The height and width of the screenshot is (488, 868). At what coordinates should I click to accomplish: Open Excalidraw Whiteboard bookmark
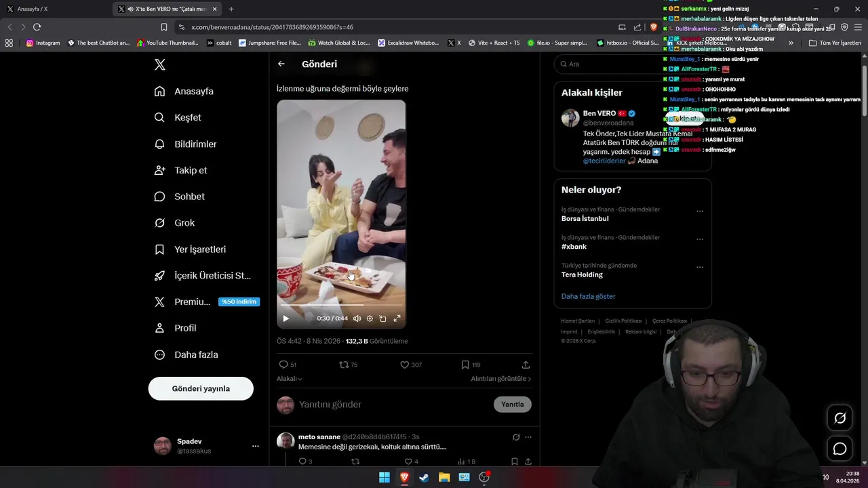(408, 43)
